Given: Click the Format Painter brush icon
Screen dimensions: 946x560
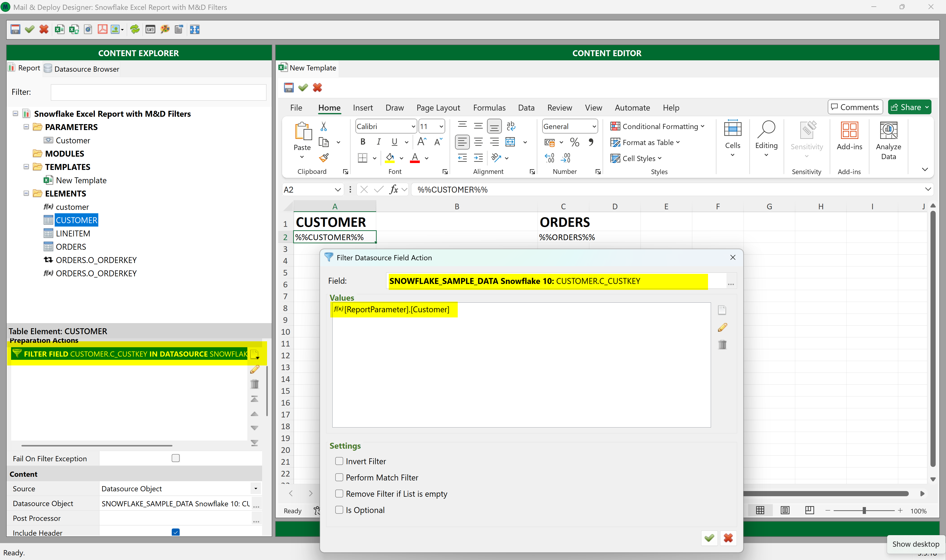Looking at the screenshot, I should tap(323, 158).
